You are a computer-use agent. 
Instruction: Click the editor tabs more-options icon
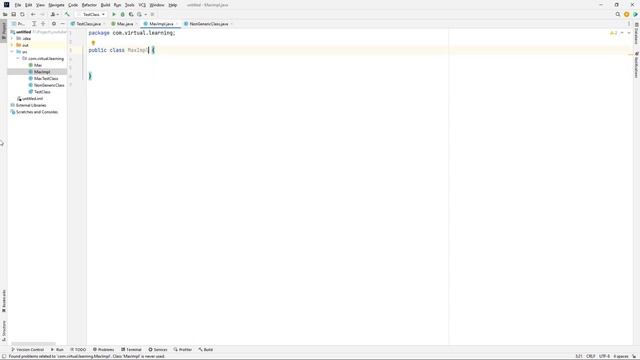pos(629,24)
